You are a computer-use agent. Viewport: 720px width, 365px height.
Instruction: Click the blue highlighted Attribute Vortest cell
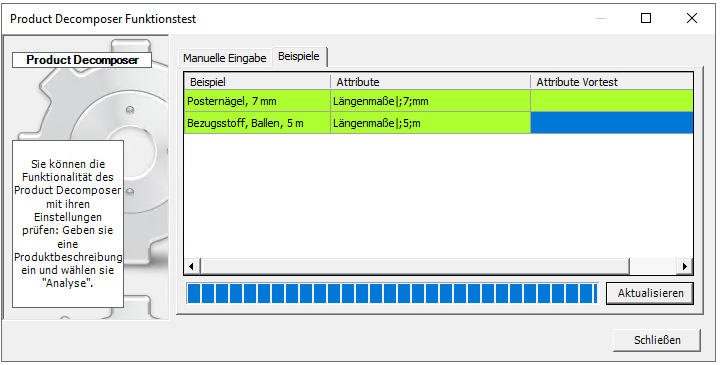pos(612,123)
